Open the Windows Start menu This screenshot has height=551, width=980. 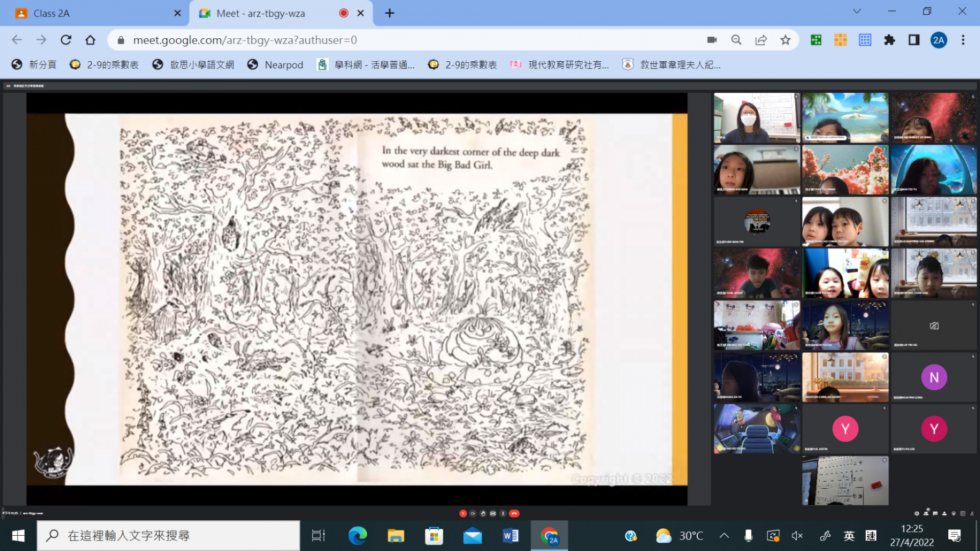point(18,536)
